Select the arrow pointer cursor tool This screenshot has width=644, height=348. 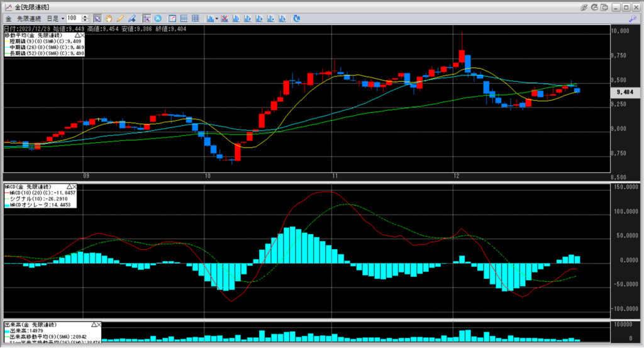(97, 18)
